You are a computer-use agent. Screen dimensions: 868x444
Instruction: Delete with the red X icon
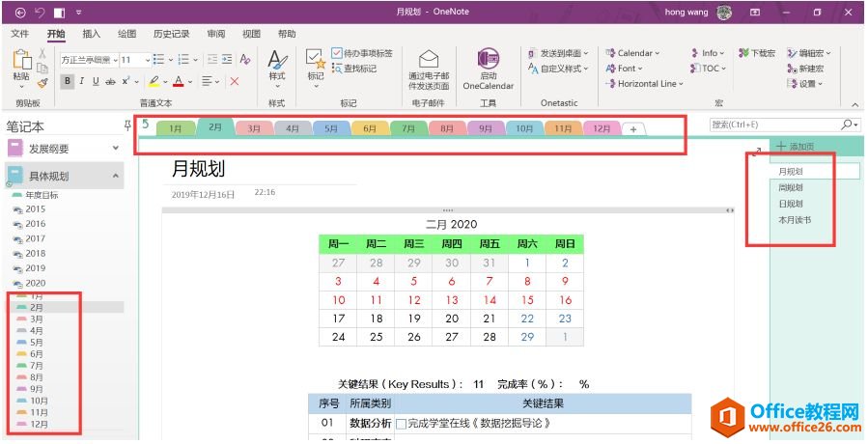coord(235,81)
